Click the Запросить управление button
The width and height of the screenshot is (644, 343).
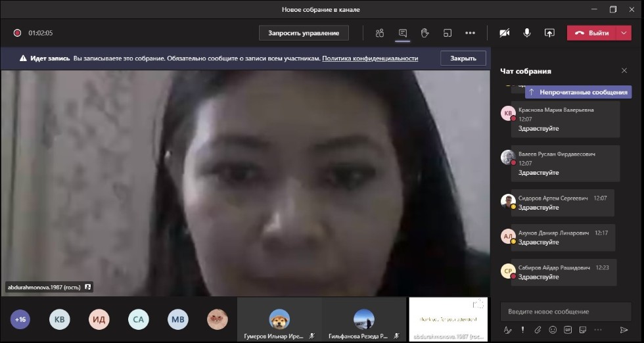304,33
